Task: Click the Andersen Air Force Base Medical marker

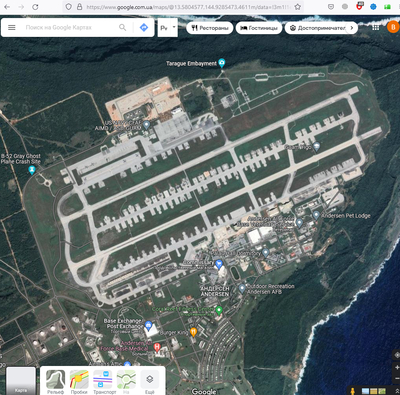Action: (x=157, y=347)
